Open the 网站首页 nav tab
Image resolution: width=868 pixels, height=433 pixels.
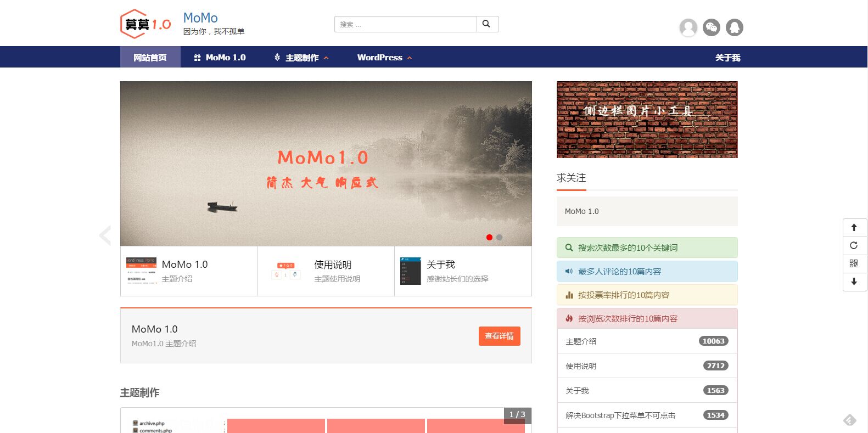coord(150,58)
